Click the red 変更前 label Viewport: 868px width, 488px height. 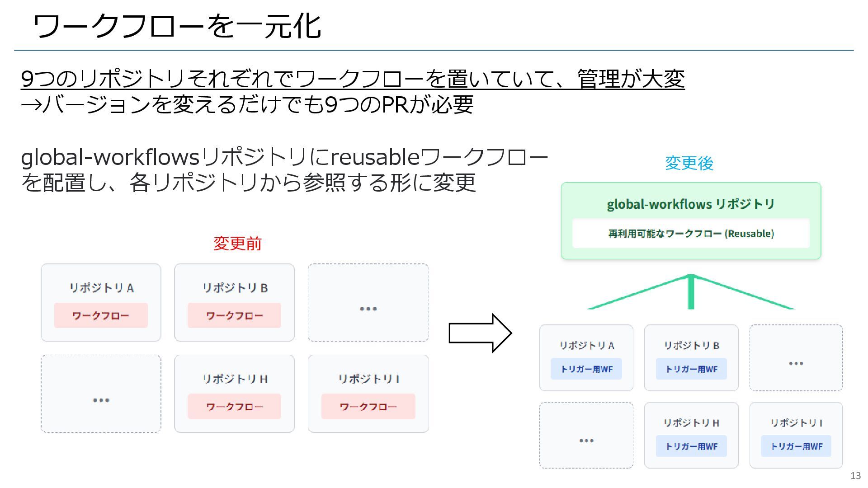point(237,244)
